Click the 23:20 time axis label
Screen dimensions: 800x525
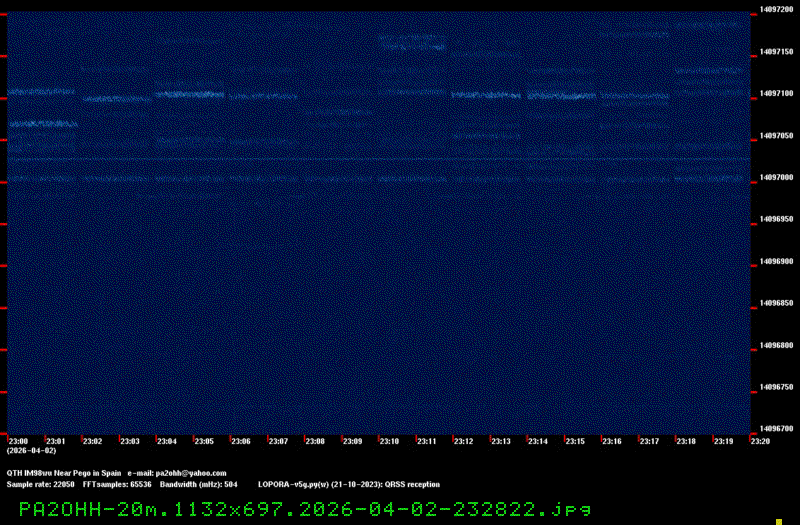point(760,441)
